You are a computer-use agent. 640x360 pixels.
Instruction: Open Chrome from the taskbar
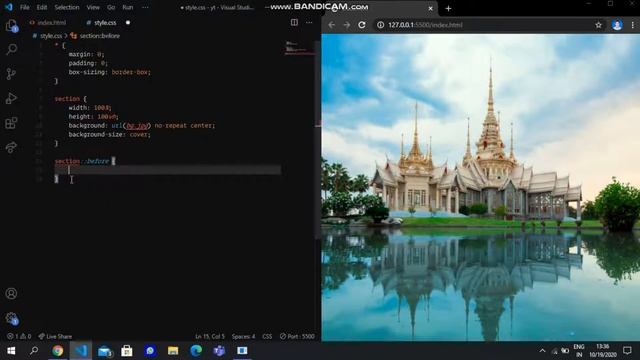(x=58, y=351)
